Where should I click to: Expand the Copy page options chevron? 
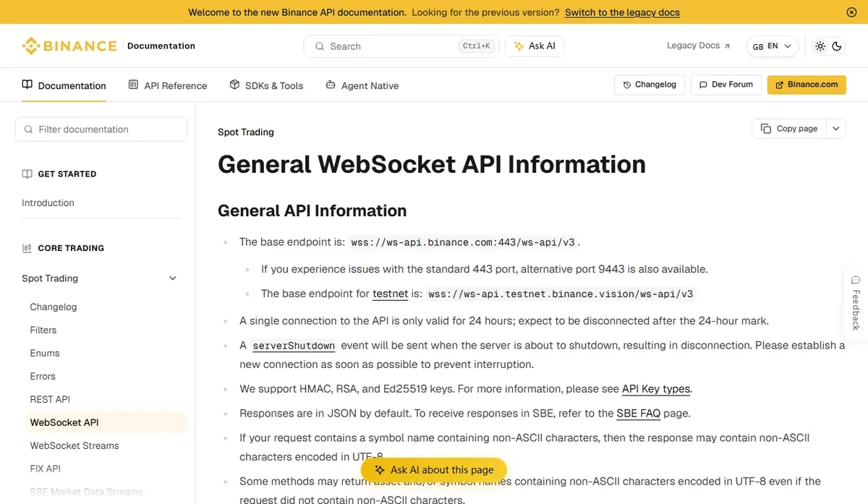pyautogui.click(x=836, y=129)
